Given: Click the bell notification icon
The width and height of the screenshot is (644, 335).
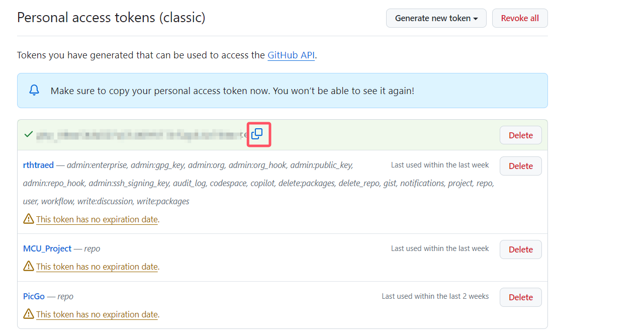Looking at the screenshot, I should click(x=34, y=91).
